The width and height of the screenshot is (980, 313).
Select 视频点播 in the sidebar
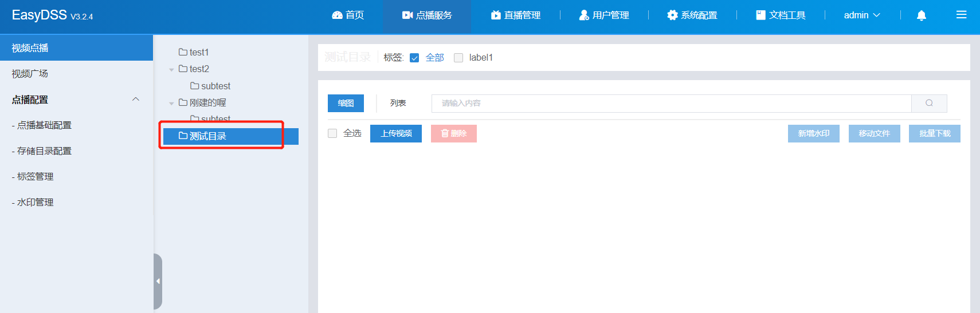click(76, 48)
